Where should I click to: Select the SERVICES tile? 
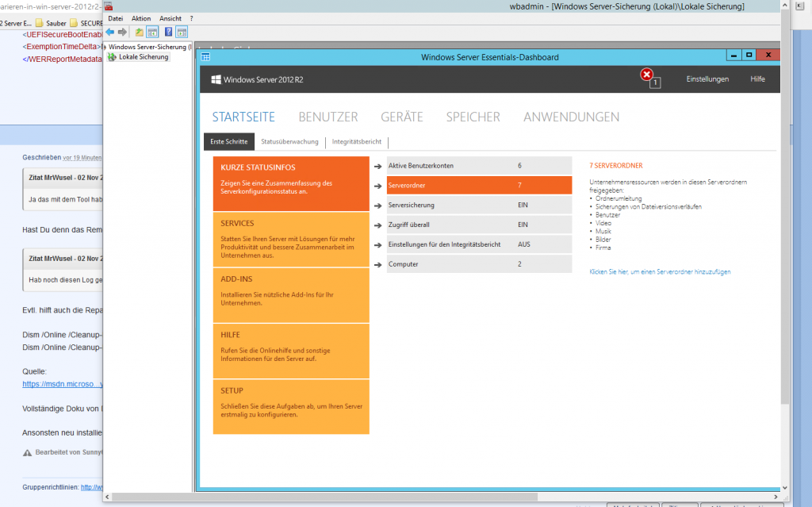tap(291, 240)
